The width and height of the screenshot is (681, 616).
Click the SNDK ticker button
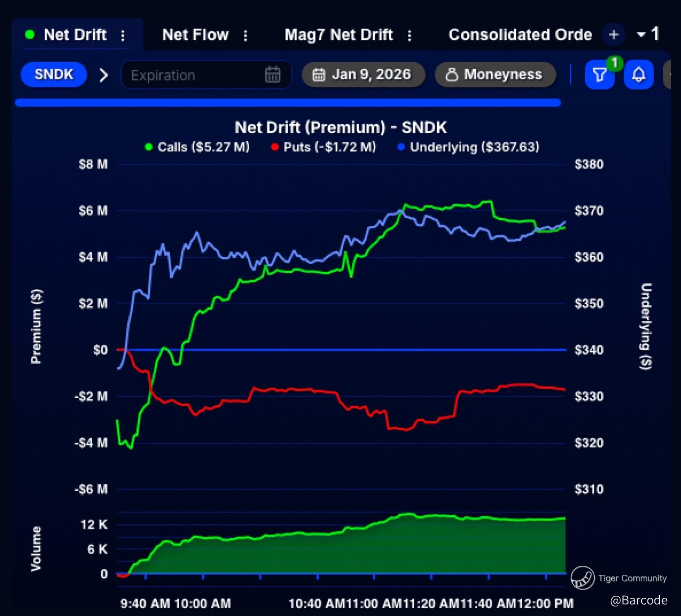54,75
